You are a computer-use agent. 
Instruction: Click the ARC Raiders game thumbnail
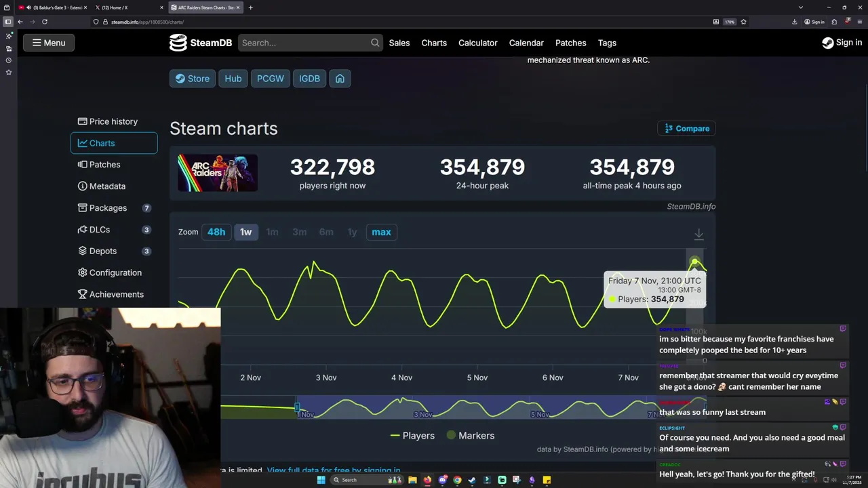pos(218,173)
